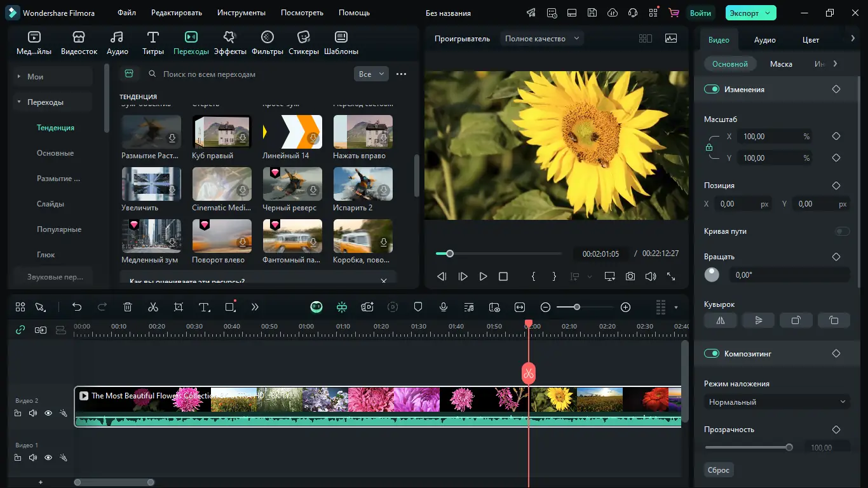Screen dimensions: 868x488
Task: Open the Инструменты menu
Action: pyautogui.click(x=241, y=13)
